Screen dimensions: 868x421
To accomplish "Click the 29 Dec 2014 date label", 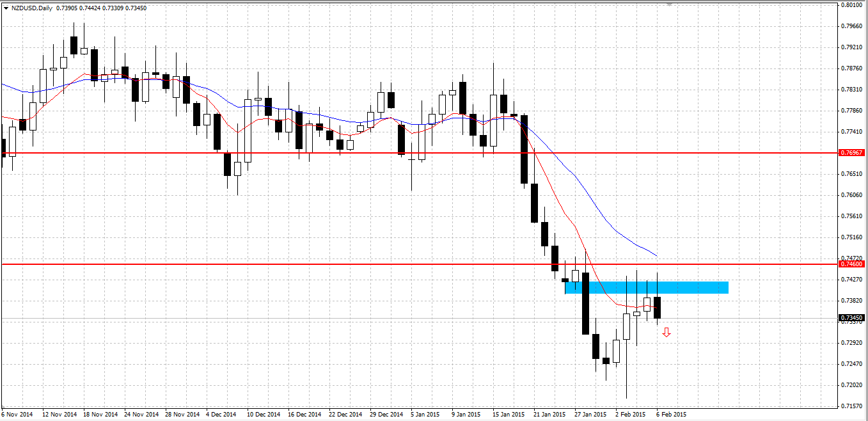I will [386, 415].
